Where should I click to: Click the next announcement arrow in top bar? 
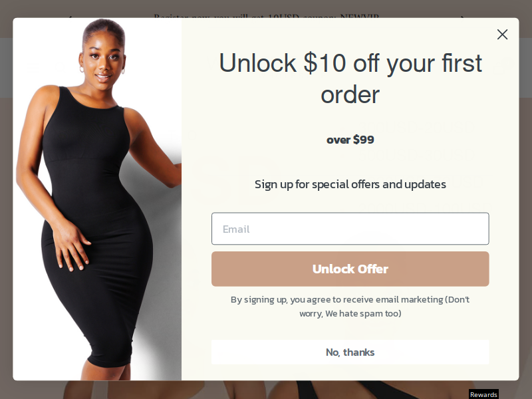462,17
